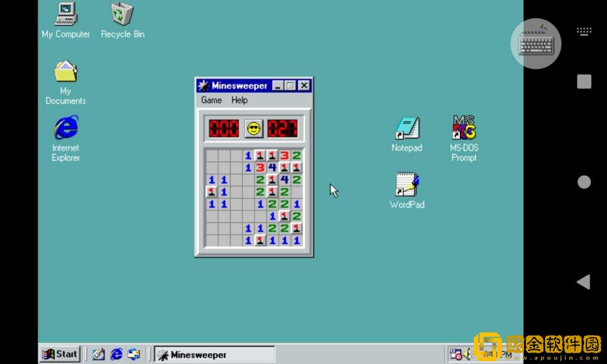This screenshot has height=364, width=607.
Task: Click the red 3 in the top grid row
Action: point(284,156)
